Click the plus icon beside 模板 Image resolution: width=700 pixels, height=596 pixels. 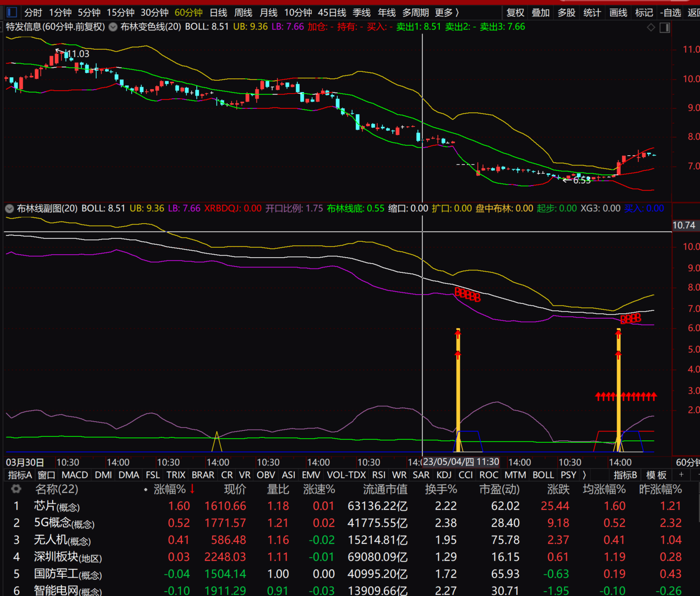pyautogui.click(x=681, y=475)
